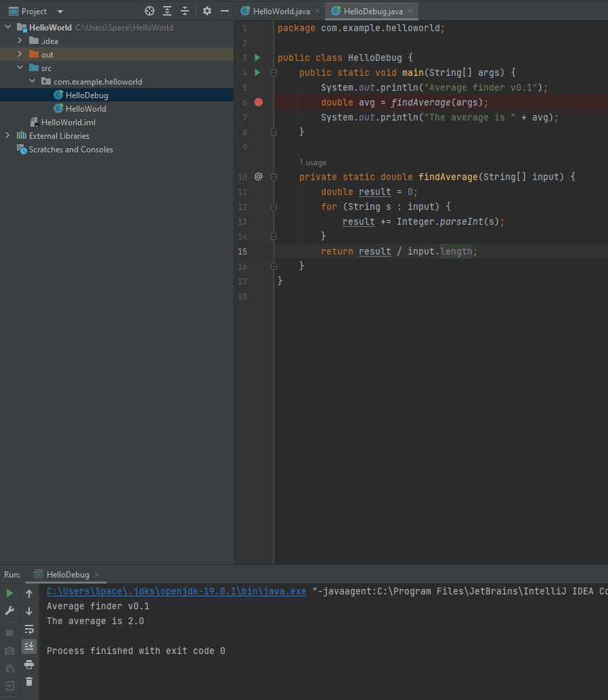The image size is (608, 700).
Task: Select opened file in Project view
Action: (x=148, y=11)
